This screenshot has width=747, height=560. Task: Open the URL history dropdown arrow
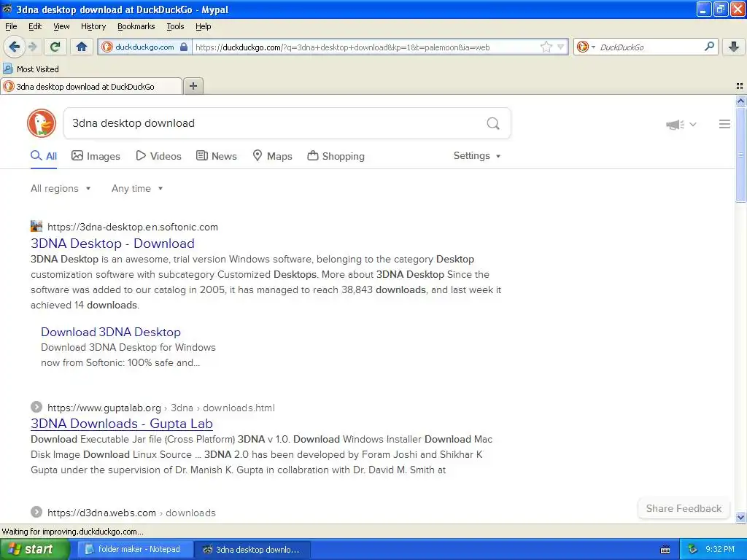point(561,47)
